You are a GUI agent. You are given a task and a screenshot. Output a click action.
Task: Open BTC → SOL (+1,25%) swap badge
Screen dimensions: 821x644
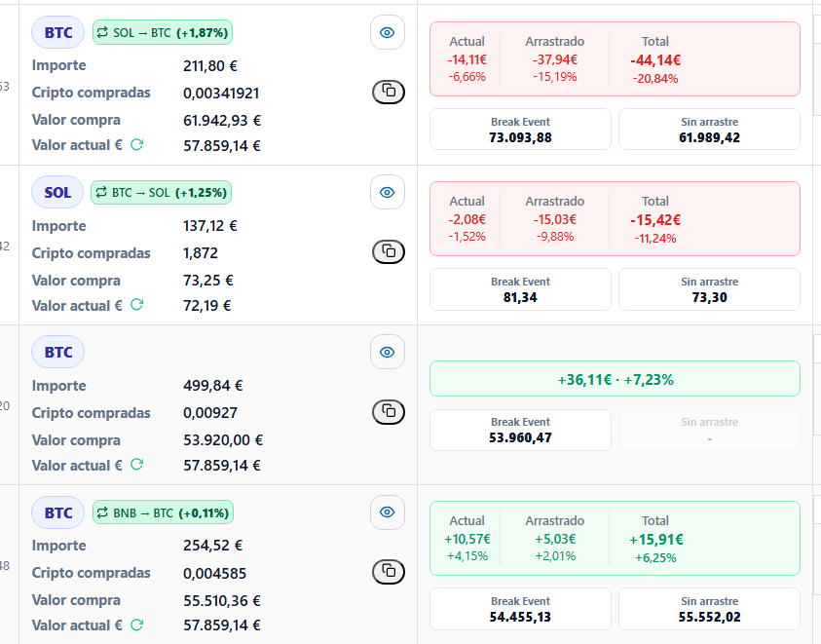click(162, 192)
